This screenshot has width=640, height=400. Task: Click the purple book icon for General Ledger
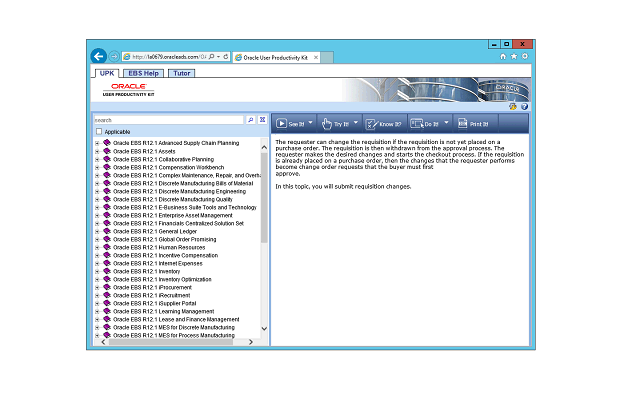pos(106,230)
